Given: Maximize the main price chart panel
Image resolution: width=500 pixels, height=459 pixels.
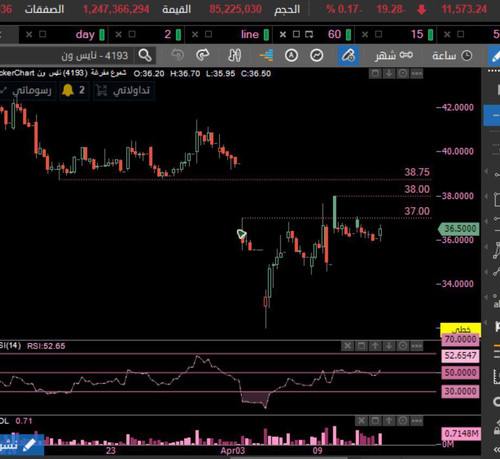Looking at the screenshot, I should tap(375, 73).
